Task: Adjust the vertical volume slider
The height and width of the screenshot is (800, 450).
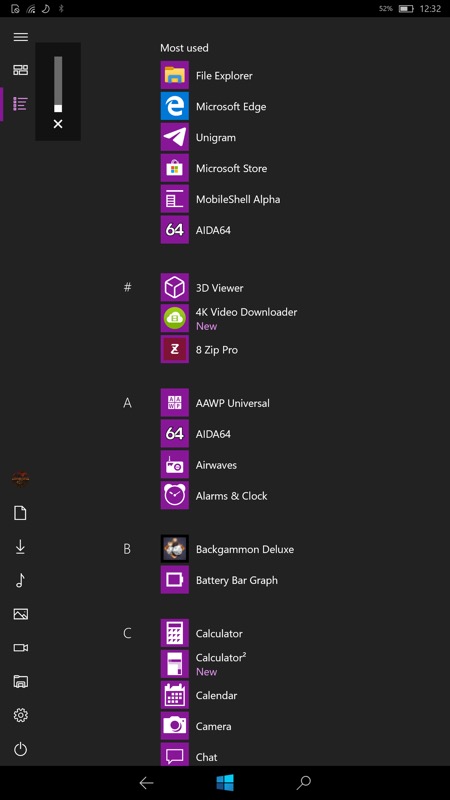Action: coord(58,84)
